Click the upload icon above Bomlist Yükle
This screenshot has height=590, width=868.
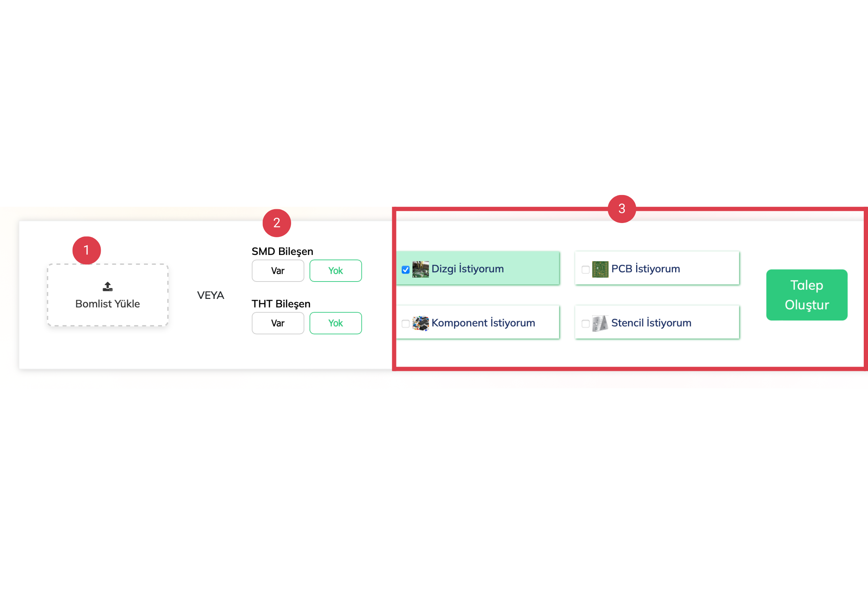[107, 286]
